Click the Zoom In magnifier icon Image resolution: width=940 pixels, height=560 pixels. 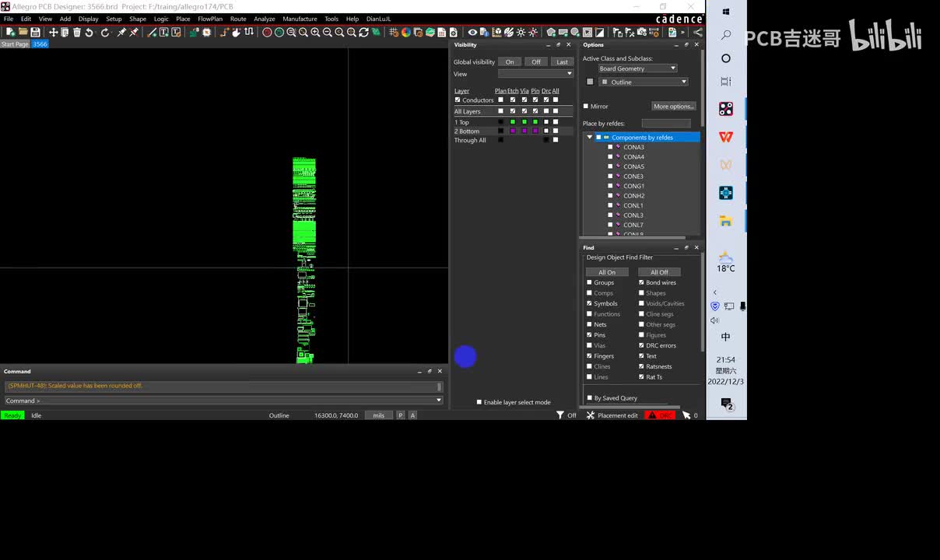pyautogui.click(x=315, y=32)
